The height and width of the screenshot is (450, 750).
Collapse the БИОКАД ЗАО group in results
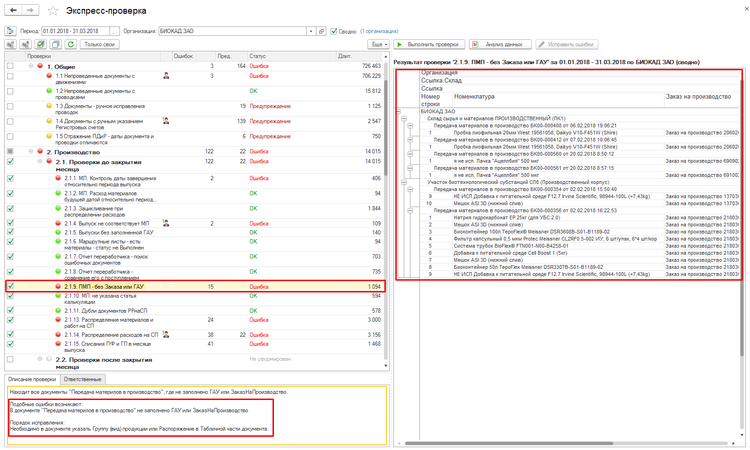398,111
